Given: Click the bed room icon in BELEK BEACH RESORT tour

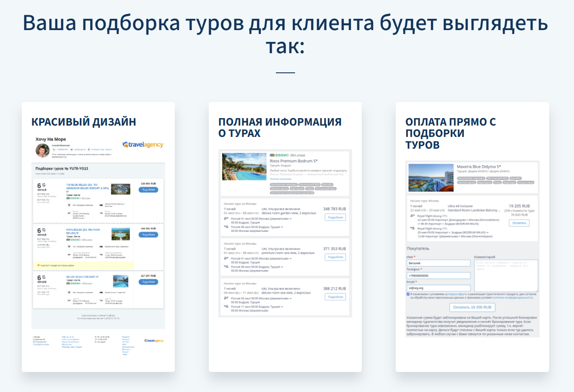Looking at the screenshot, I should point(101,292).
